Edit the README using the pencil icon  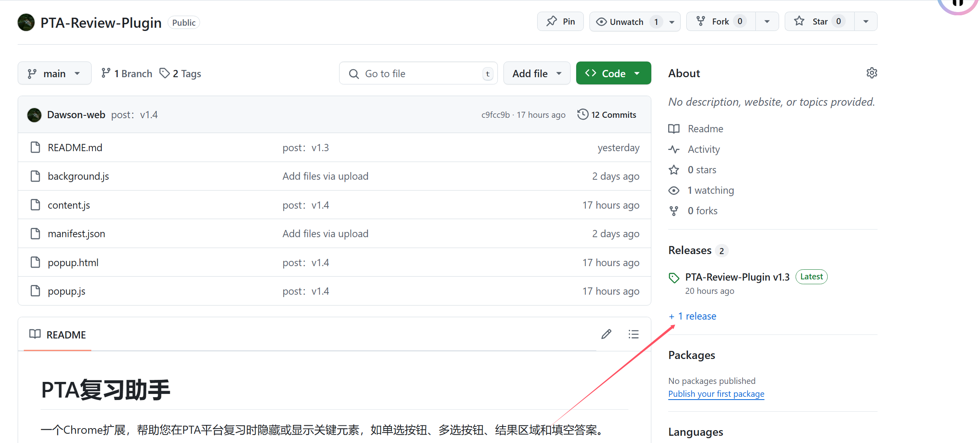coord(606,334)
